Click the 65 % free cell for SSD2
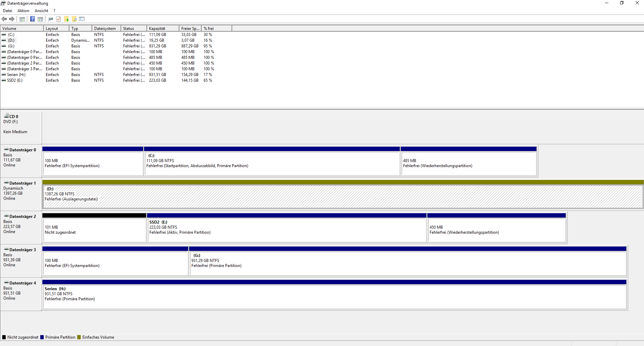644x346 pixels. pyautogui.click(x=208, y=80)
